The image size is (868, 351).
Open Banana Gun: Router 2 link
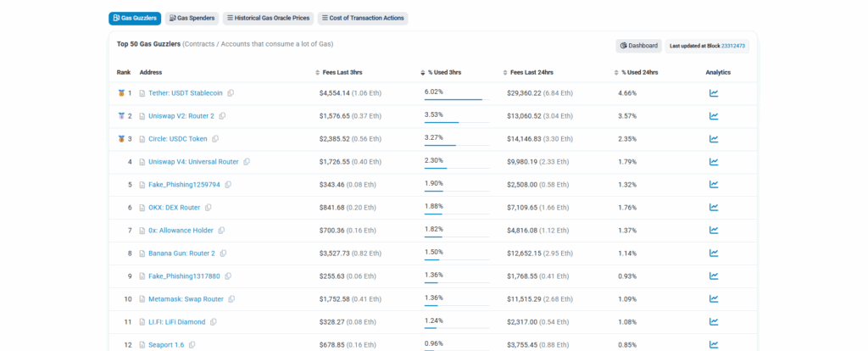pos(181,253)
